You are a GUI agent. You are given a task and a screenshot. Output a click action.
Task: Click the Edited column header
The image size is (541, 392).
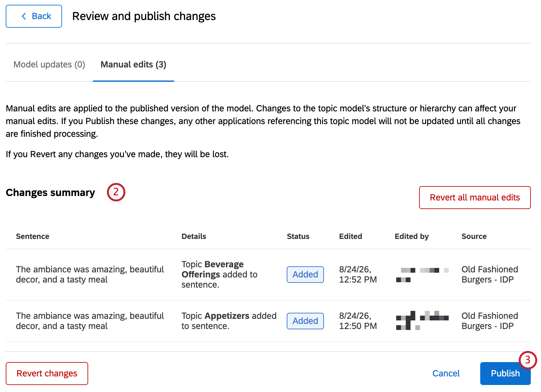351,236
